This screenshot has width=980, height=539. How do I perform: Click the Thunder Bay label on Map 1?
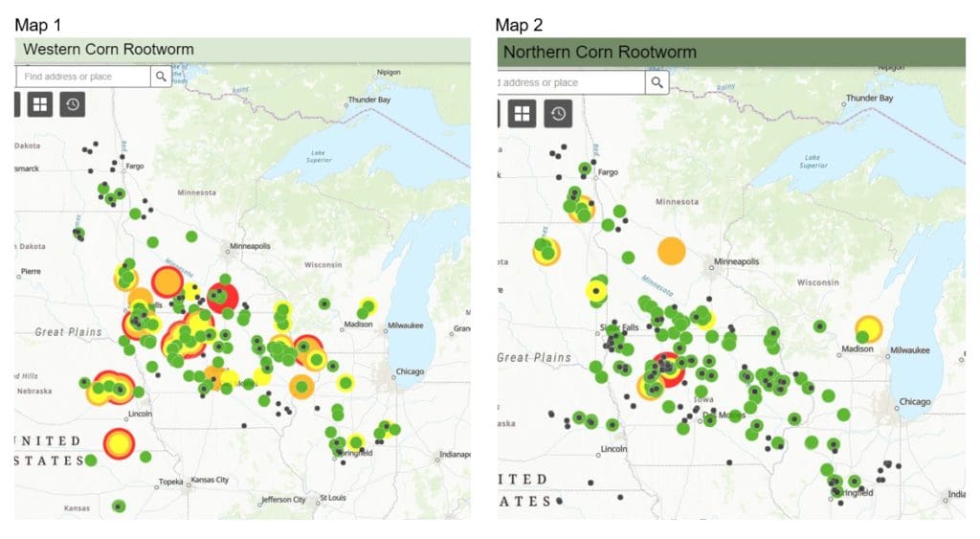click(369, 100)
